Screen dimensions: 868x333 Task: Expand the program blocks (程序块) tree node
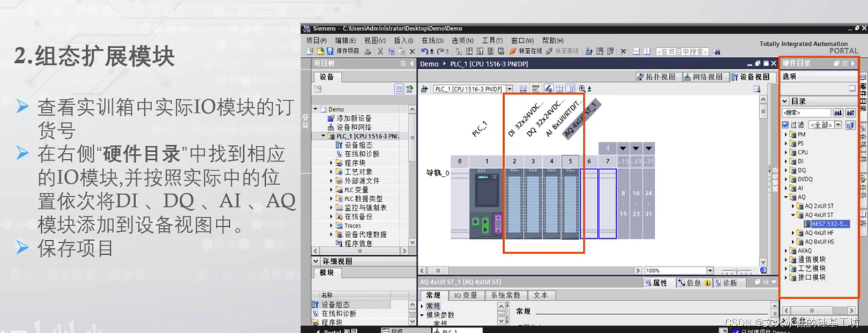pyautogui.click(x=331, y=162)
